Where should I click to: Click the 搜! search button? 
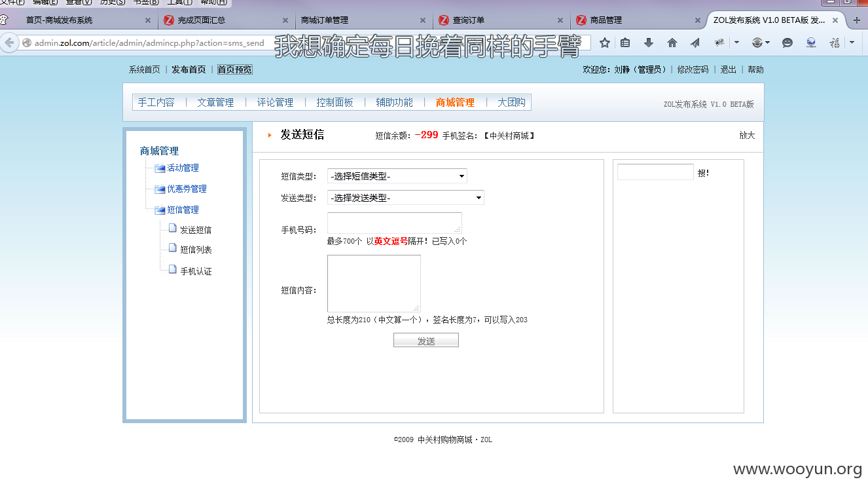704,173
